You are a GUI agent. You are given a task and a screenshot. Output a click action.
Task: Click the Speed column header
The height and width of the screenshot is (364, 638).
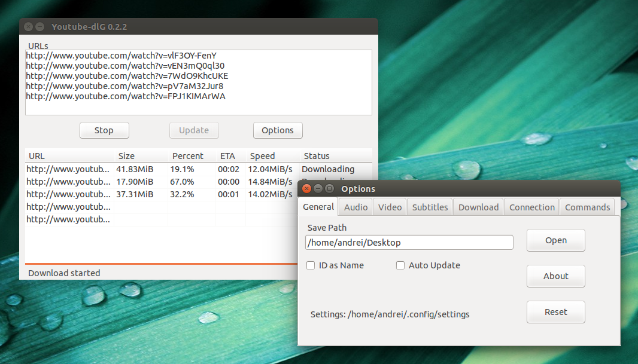point(274,156)
